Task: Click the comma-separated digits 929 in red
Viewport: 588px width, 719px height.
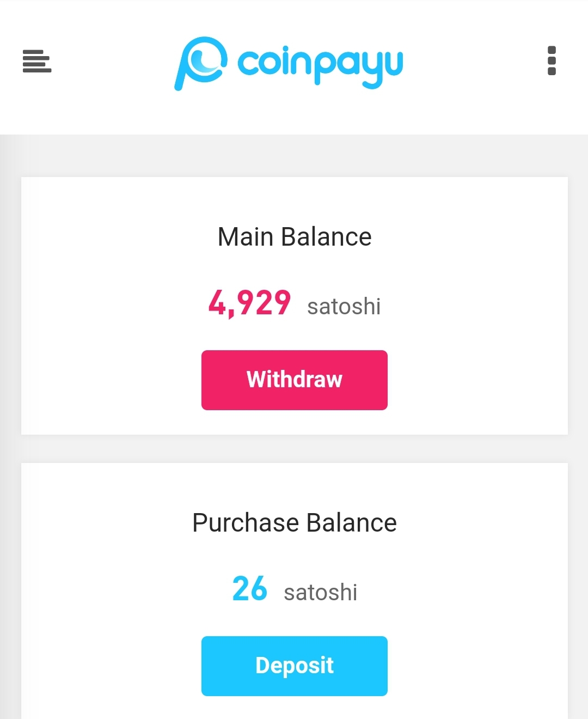Action: 264,303
